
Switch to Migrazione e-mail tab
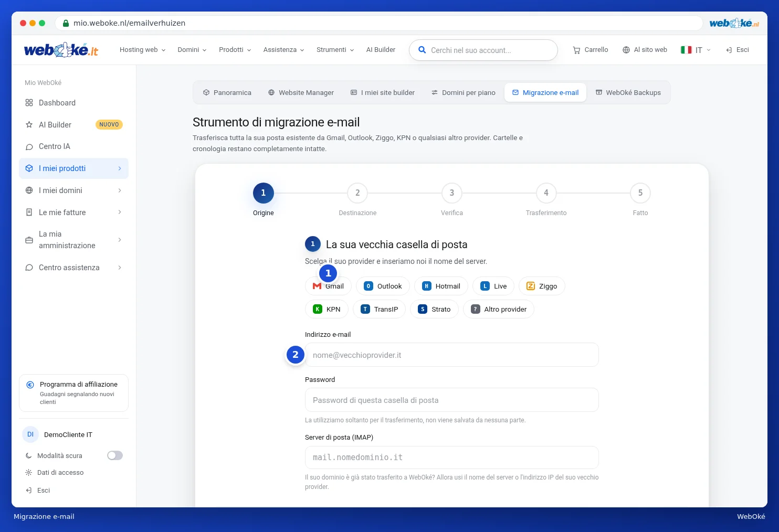click(545, 92)
